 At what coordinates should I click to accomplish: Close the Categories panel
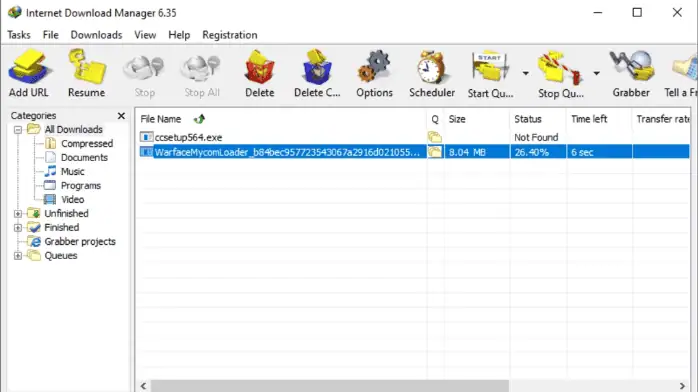click(x=121, y=116)
